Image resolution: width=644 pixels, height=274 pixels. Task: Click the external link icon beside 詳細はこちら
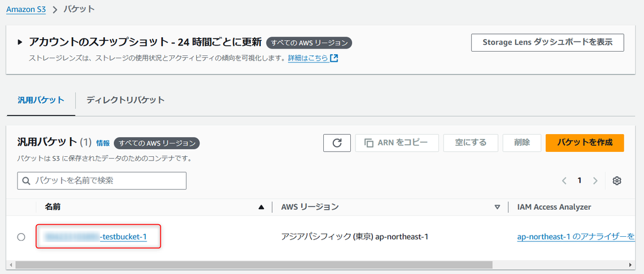[x=334, y=59]
